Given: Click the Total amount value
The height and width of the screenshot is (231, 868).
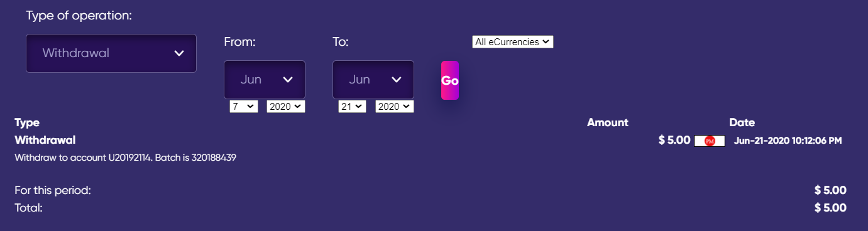Looking at the screenshot, I should pos(830,208).
